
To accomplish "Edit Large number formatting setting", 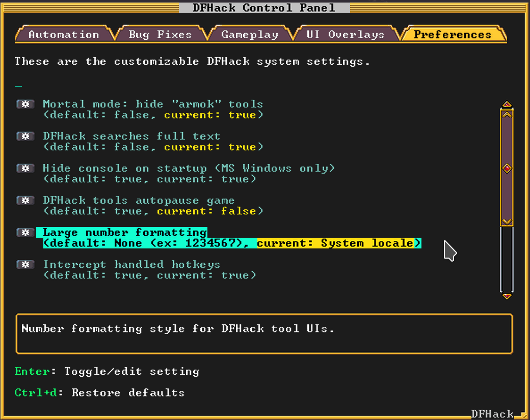I will tap(232, 238).
